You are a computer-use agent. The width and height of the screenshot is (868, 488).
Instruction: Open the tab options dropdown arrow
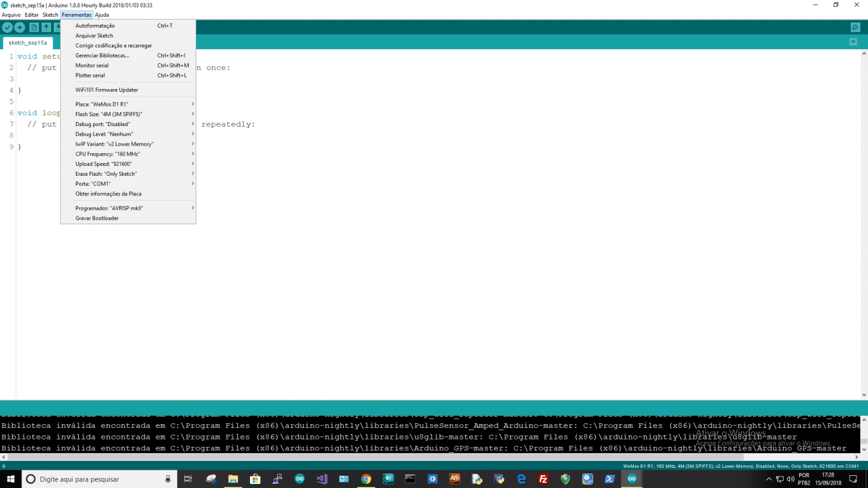tap(853, 42)
